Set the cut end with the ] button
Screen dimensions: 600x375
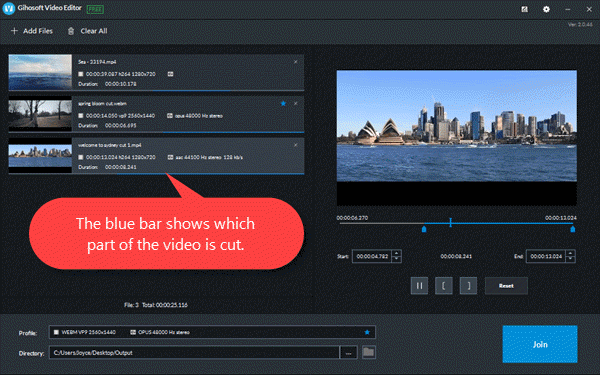[x=468, y=285]
